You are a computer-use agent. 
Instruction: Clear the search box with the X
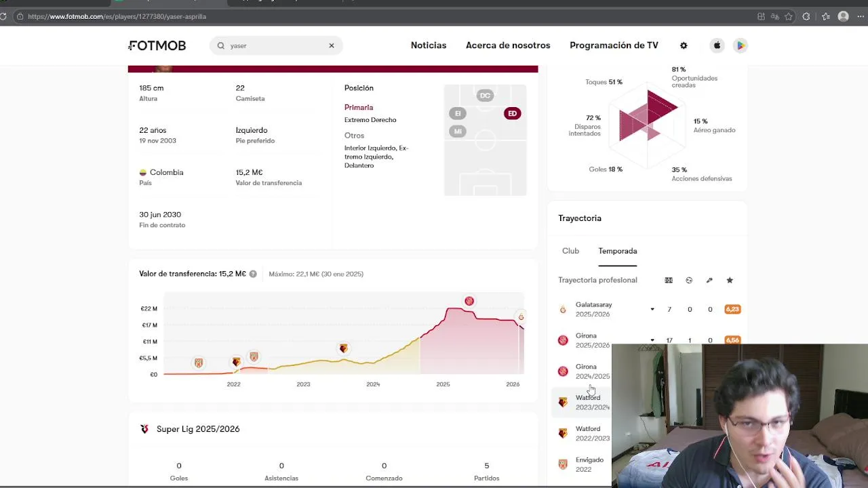[332, 45]
